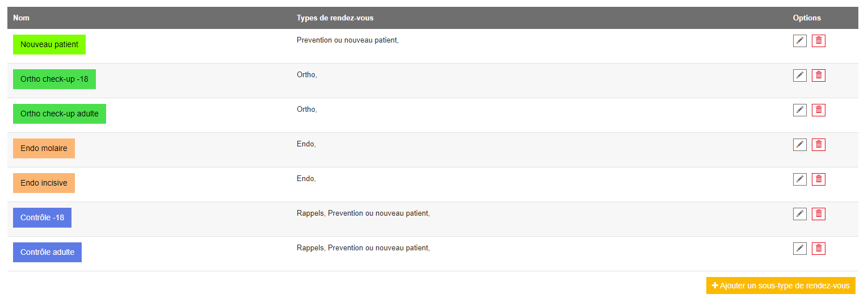Click pencil icon for Ortho check-up -18
868x298 pixels.
tap(799, 75)
